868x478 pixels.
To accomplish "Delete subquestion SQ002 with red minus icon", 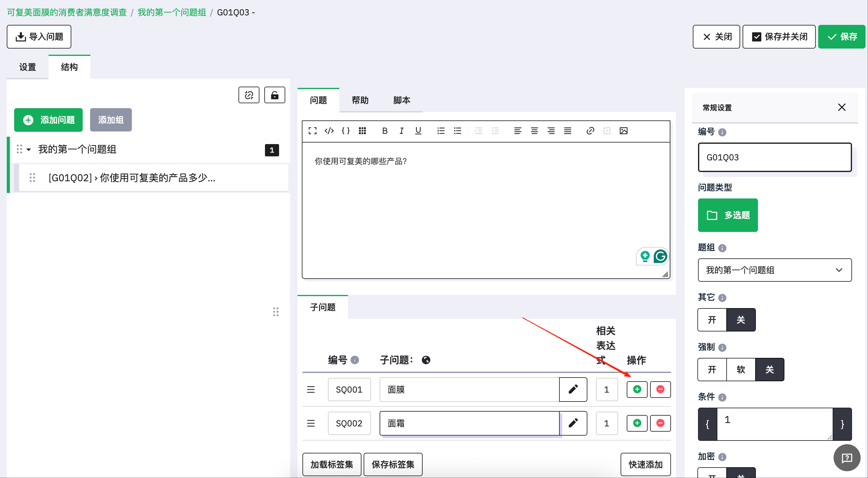I will [660, 423].
